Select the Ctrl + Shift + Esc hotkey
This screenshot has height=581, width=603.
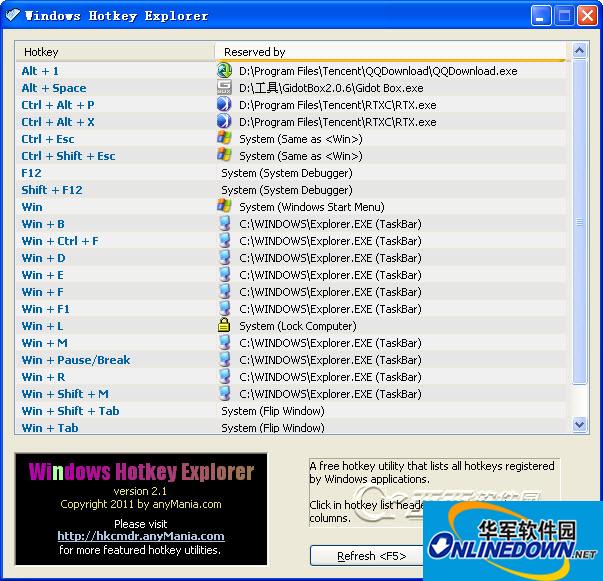(x=68, y=155)
